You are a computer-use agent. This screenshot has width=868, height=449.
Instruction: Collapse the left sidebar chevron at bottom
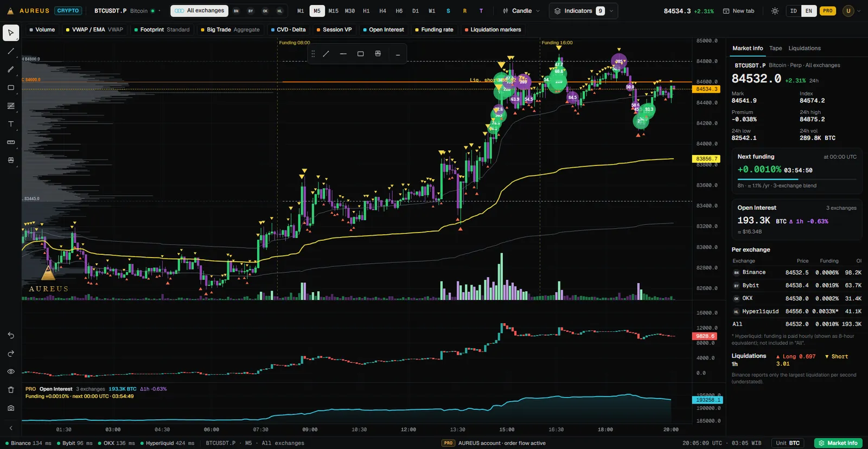point(11,428)
